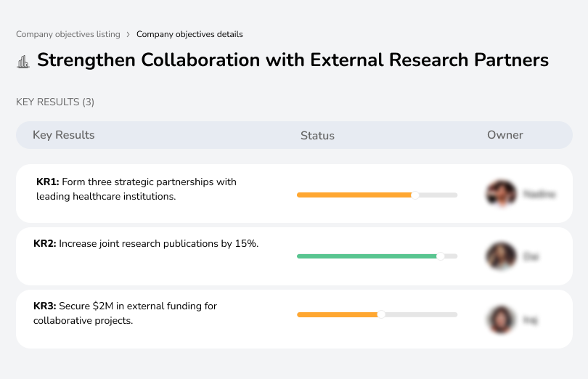
Task: Click the company building icon beside the title
Action: click(x=23, y=62)
